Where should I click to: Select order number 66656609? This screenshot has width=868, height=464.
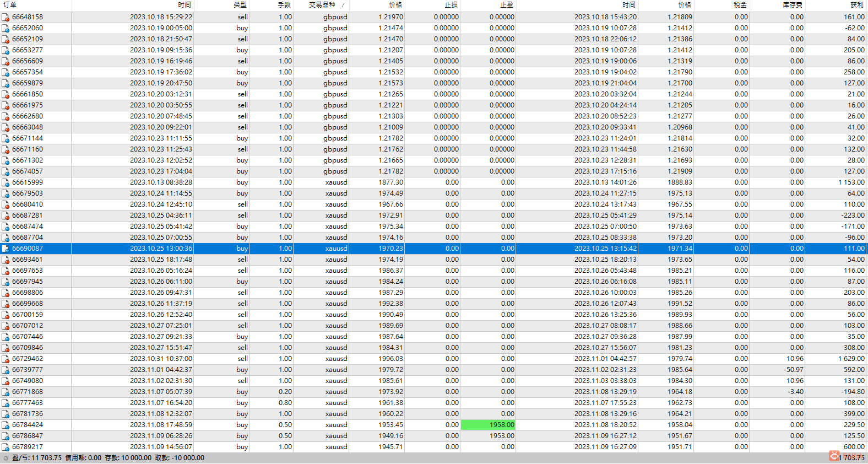coord(28,61)
